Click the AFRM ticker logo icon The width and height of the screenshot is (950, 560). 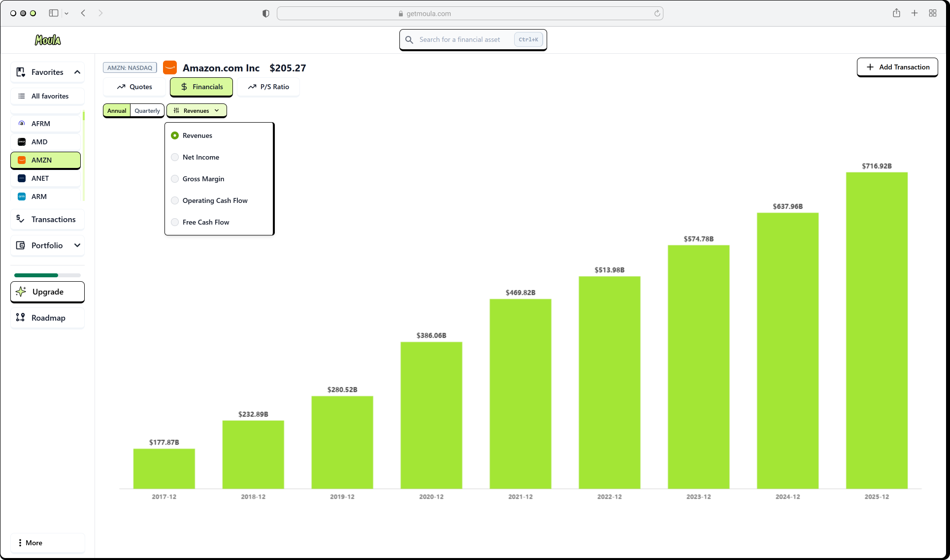pyautogui.click(x=22, y=124)
